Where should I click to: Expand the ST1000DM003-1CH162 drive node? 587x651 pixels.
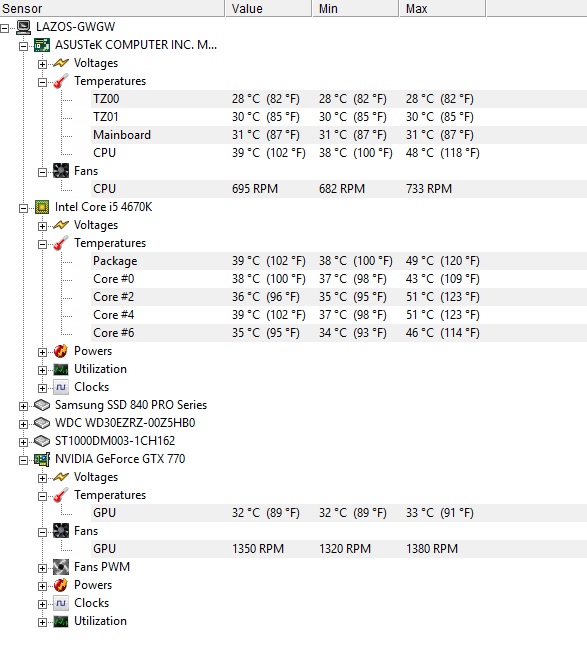(23, 442)
